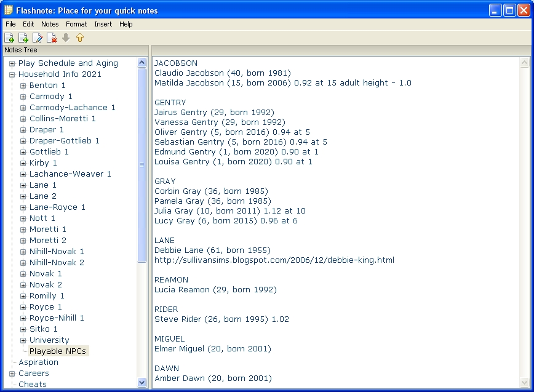This screenshot has width=534, height=392.
Task: Select the Lane-Royce 1 note
Action: [57, 207]
